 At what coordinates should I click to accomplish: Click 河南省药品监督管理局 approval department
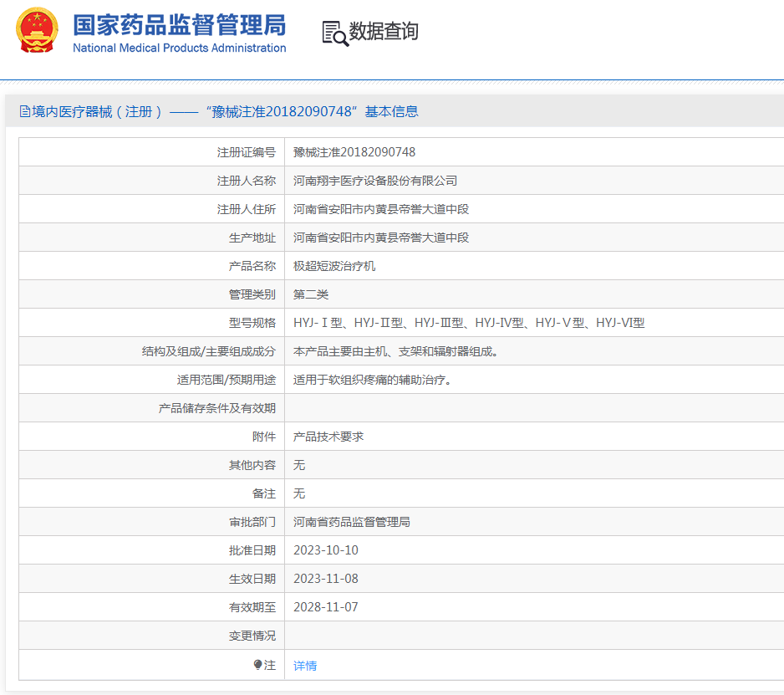click(x=352, y=523)
